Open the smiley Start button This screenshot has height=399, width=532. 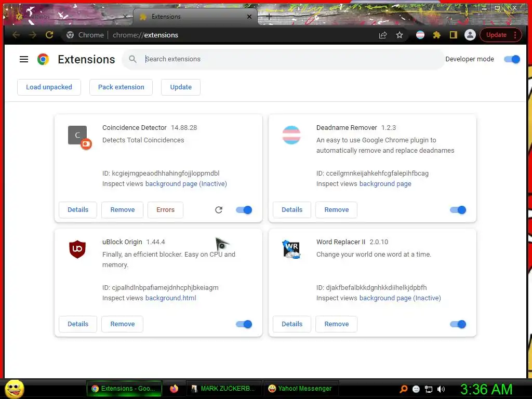click(x=14, y=389)
